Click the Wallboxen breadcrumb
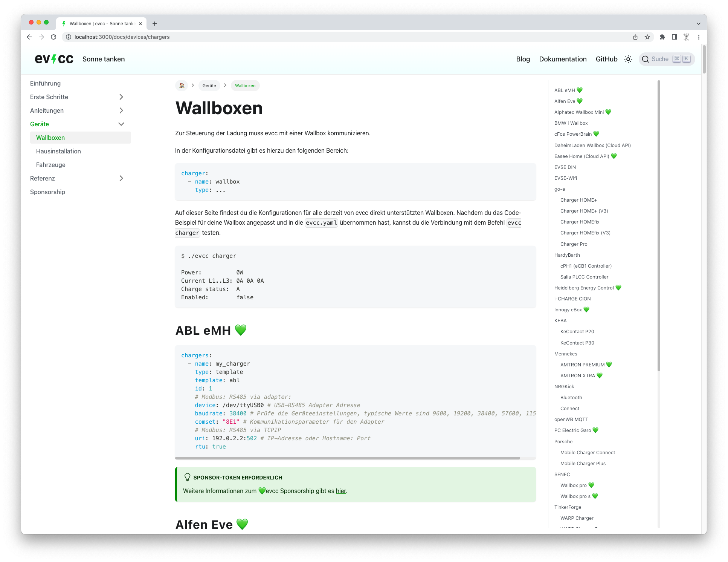Screen dimensions: 728x562 click(x=245, y=86)
